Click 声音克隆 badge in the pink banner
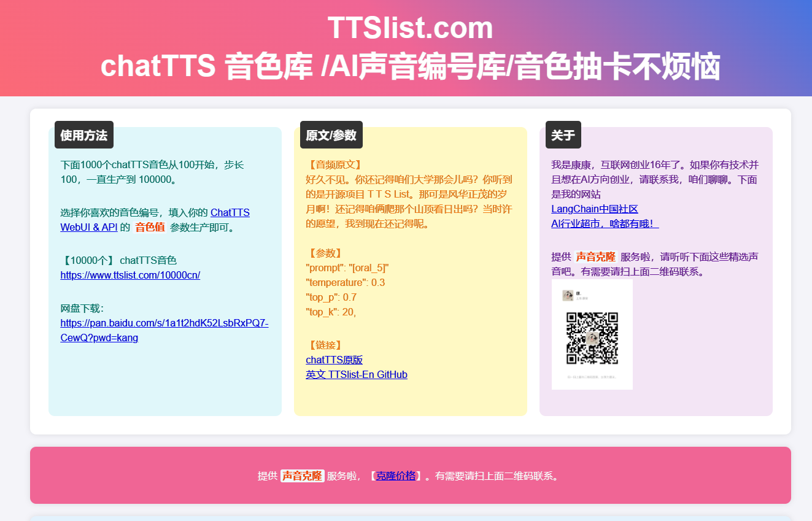The image size is (812, 521). coord(302,476)
